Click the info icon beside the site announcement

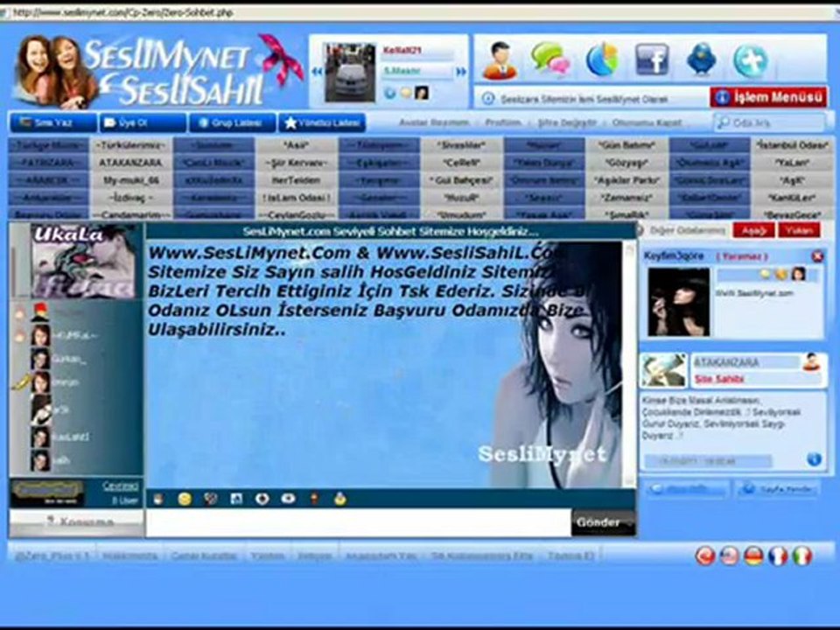[x=488, y=99]
